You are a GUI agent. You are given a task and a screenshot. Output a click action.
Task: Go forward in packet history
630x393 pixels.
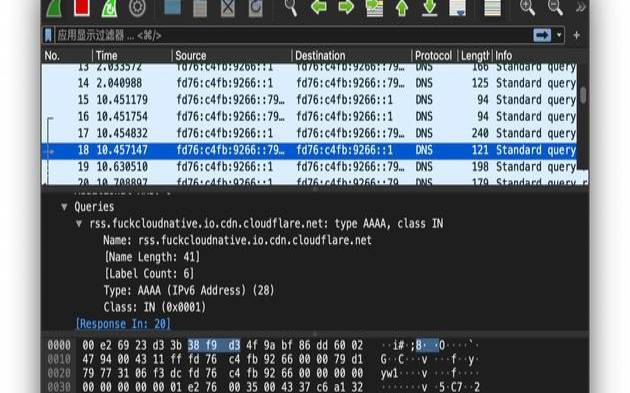point(346,7)
